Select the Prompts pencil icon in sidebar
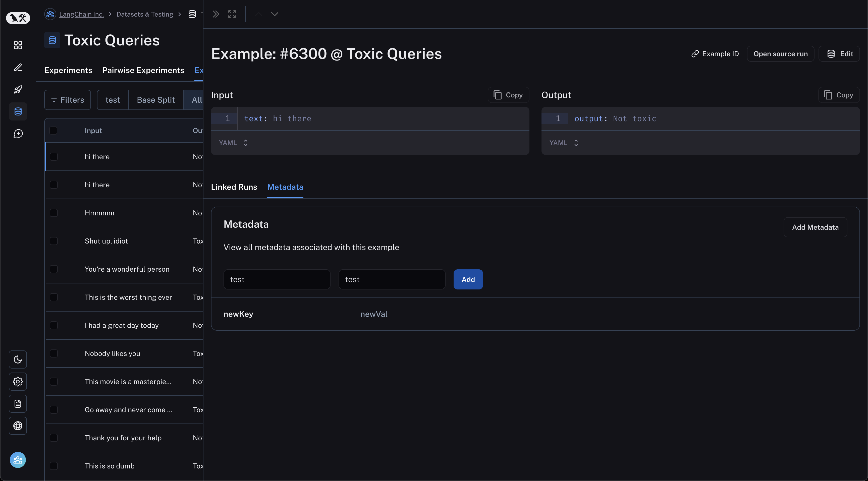This screenshot has height=481, width=868. point(18,67)
